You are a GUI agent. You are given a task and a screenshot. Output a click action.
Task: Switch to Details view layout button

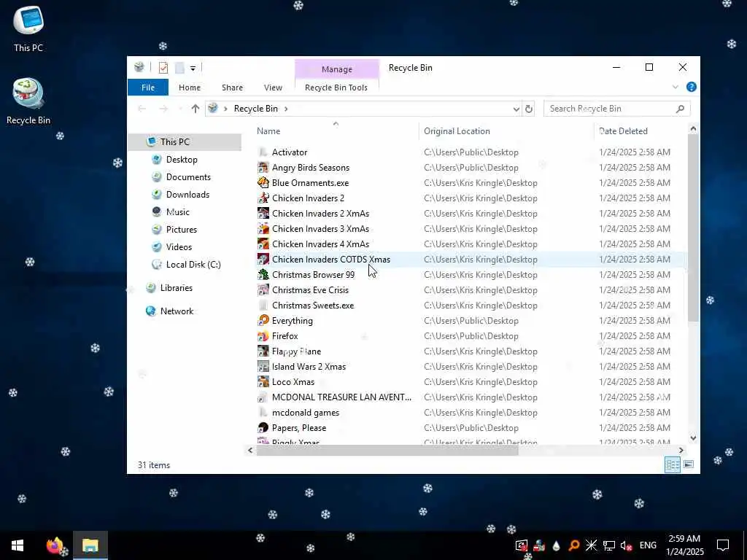(x=672, y=464)
